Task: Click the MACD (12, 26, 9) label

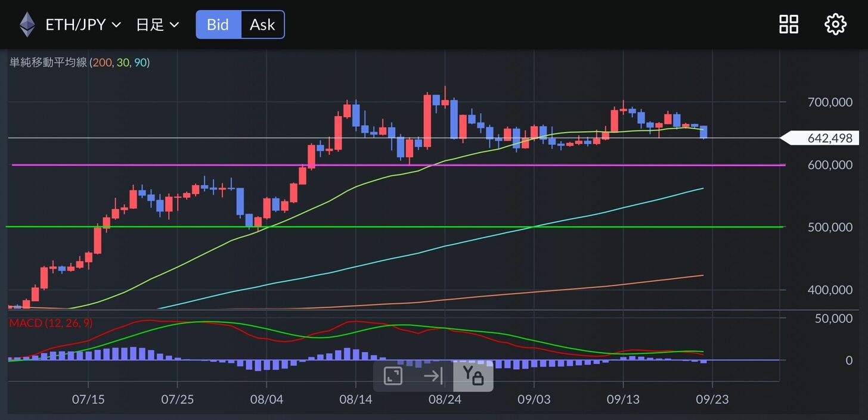Action: [x=51, y=322]
